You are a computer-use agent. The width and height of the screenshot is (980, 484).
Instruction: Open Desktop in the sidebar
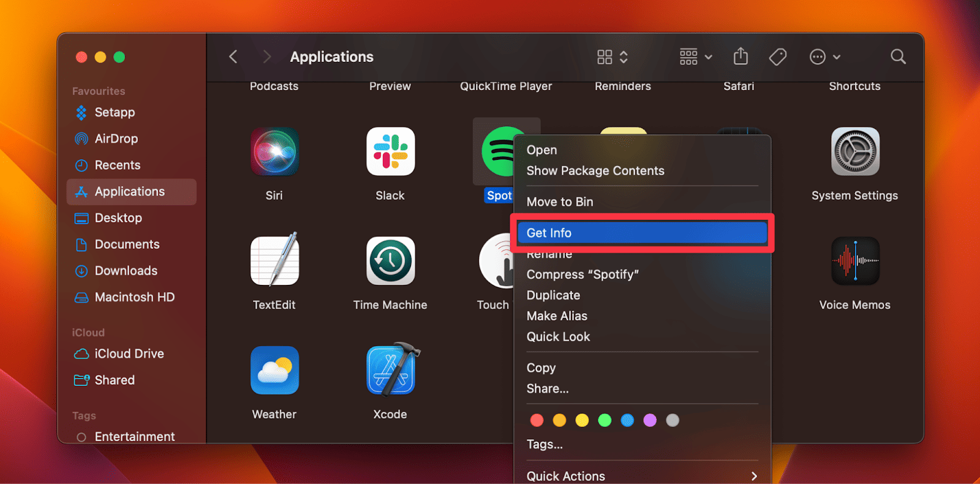131,218
